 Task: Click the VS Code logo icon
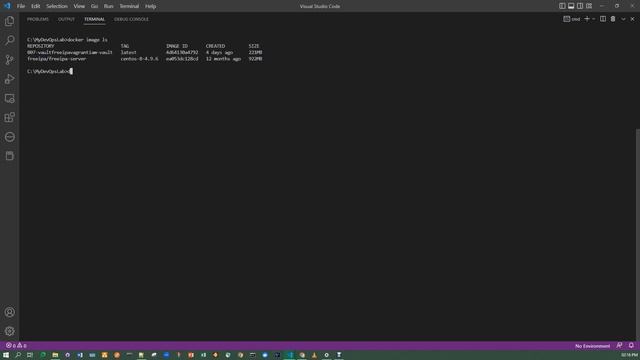[7, 6]
